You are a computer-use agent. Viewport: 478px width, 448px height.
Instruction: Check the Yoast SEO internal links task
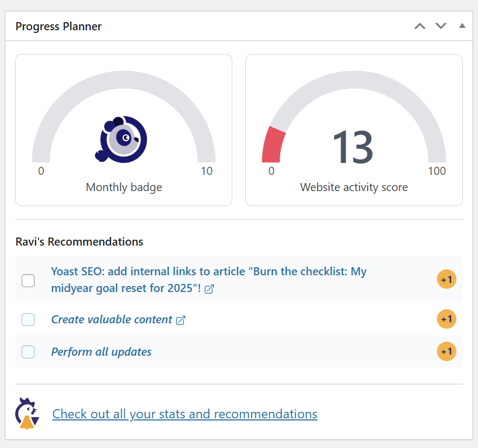tap(28, 281)
